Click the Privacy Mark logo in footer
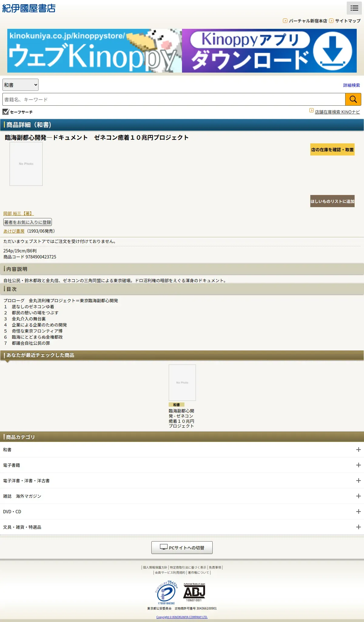Screen dimensions: 364x622 (x=166, y=593)
